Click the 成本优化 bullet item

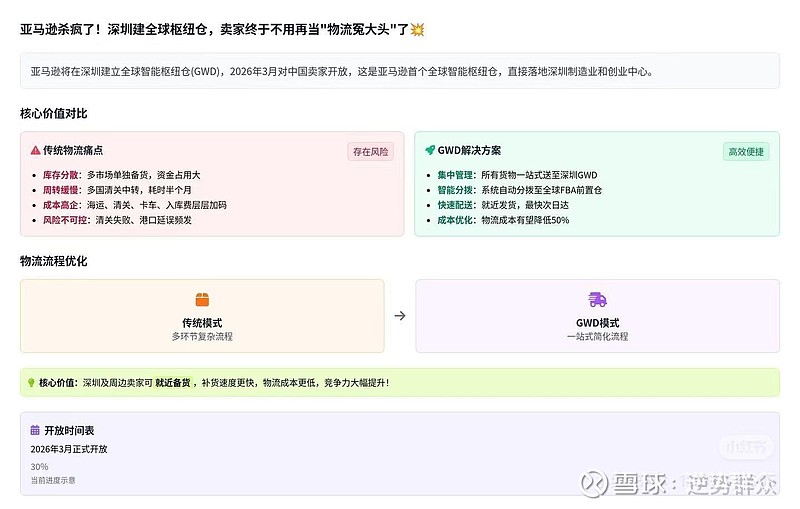503,220
